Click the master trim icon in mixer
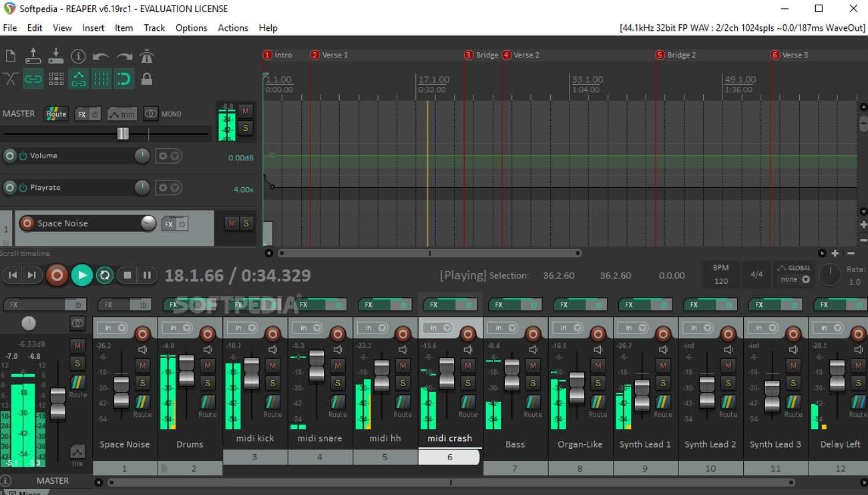 77,454
